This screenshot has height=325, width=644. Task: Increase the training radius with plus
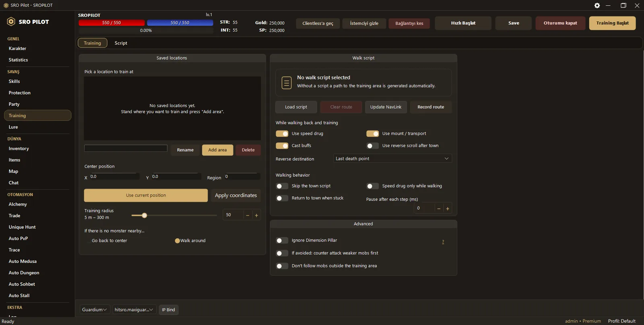pos(256,215)
